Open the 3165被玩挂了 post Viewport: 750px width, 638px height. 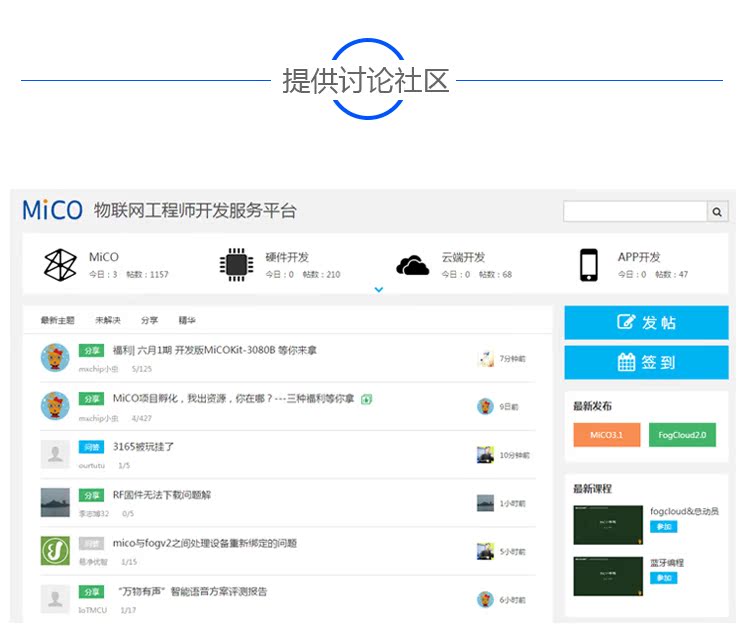[143, 447]
